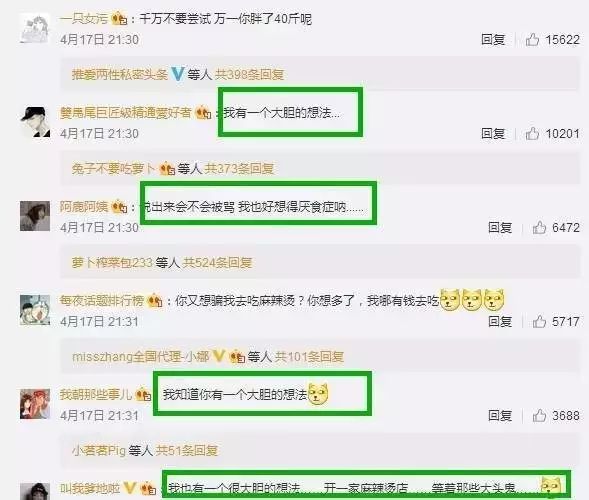Show the 共51条回复 replies

click(187, 450)
